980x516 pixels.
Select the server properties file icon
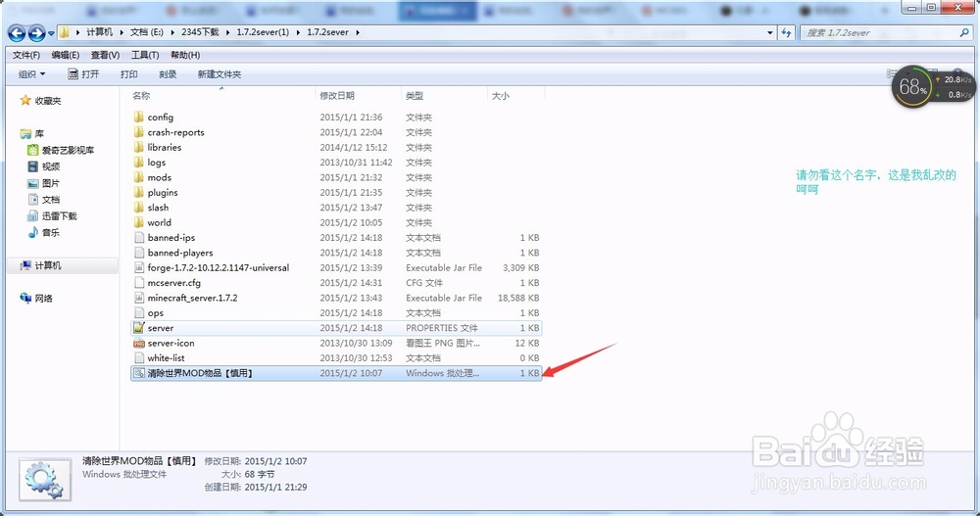coord(139,327)
